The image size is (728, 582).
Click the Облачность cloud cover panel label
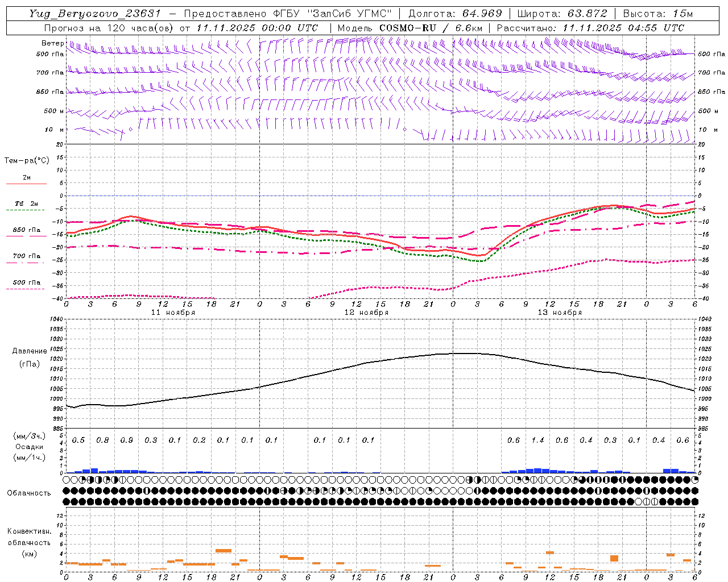click(29, 493)
